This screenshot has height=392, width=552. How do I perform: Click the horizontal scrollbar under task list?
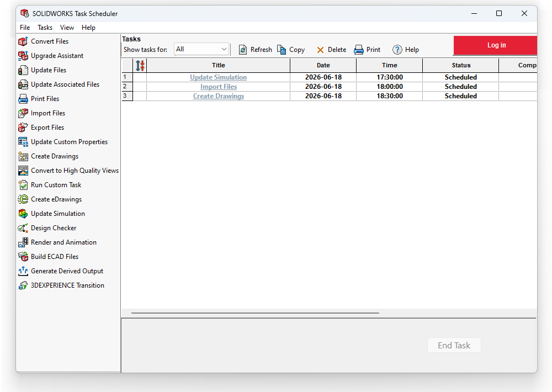(x=255, y=312)
